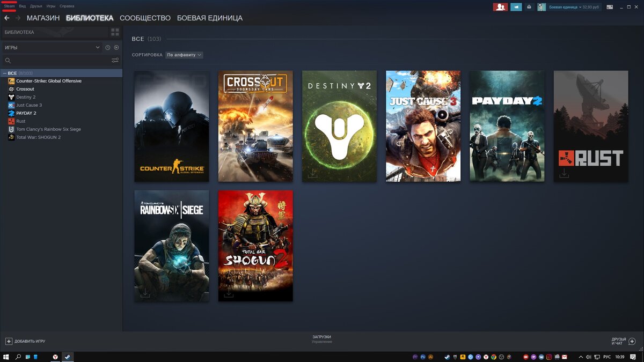Image resolution: width=644 pixels, height=362 pixels.
Task: Select Crossout in game list
Action: [25, 89]
